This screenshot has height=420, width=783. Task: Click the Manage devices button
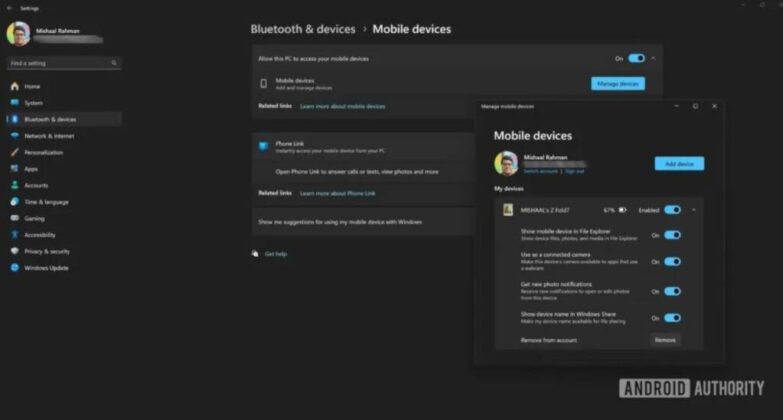pyautogui.click(x=618, y=84)
